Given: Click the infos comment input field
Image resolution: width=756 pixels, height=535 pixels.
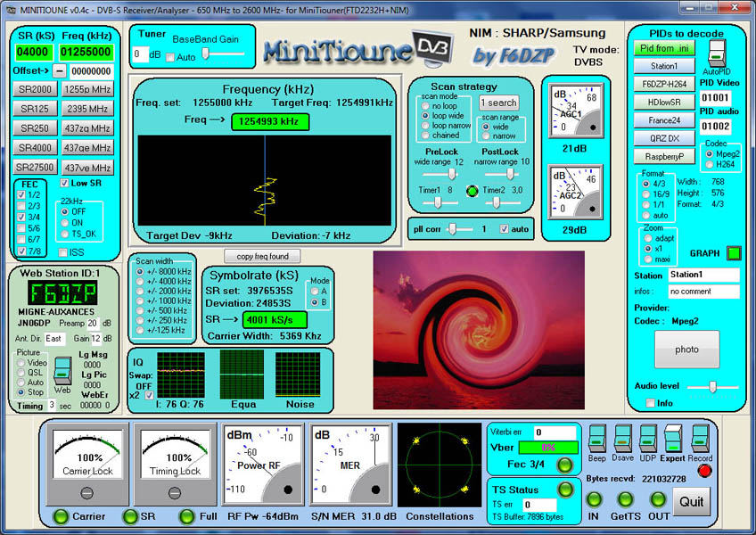Looking at the screenshot, I should click(704, 290).
